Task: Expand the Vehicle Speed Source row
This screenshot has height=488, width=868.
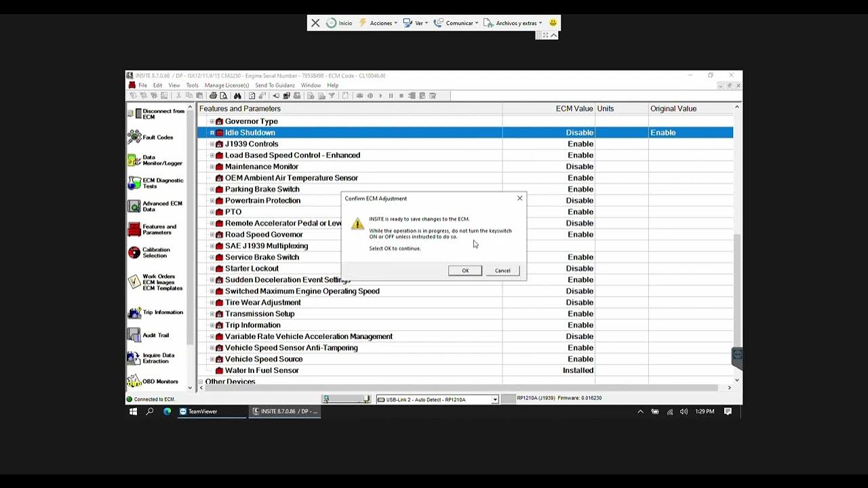Action: point(212,359)
